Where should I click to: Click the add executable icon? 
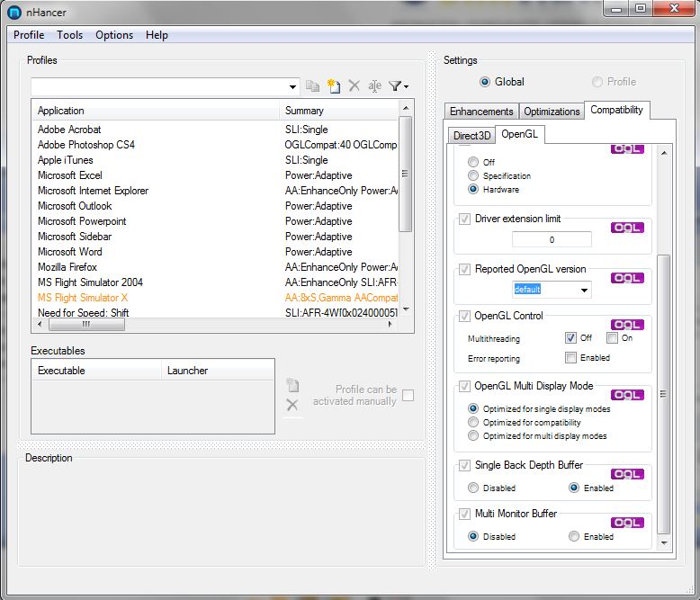[x=292, y=385]
